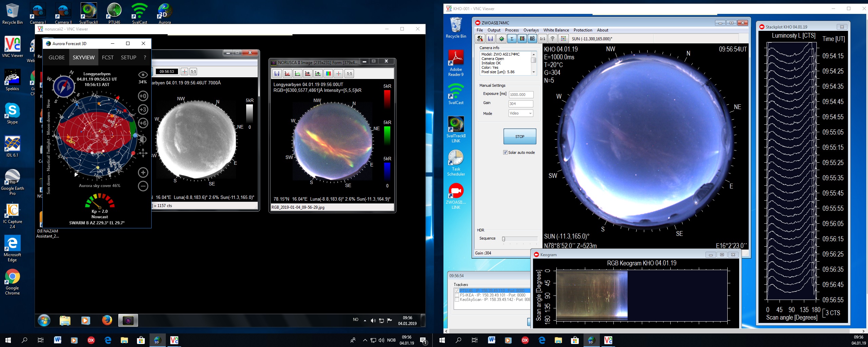Click the wireless signal icon in ZWO toolbar
This screenshot has height=347, width=868.
tap(552, 39)
